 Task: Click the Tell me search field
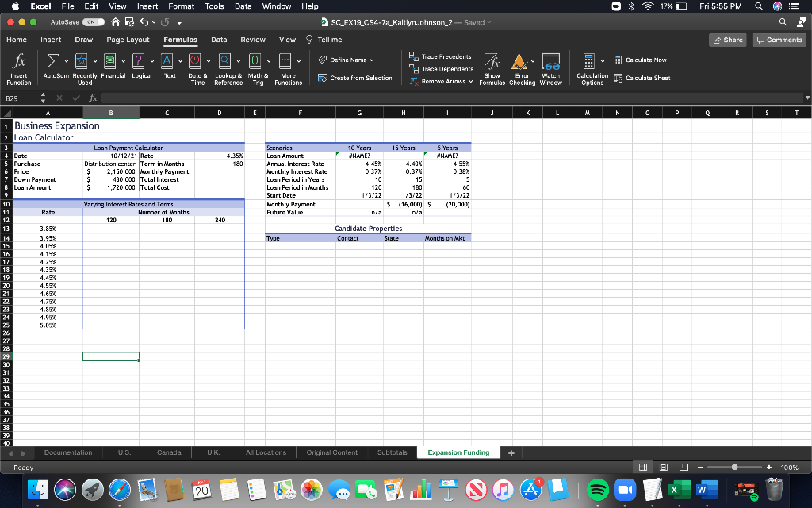(x=330, y=40)
